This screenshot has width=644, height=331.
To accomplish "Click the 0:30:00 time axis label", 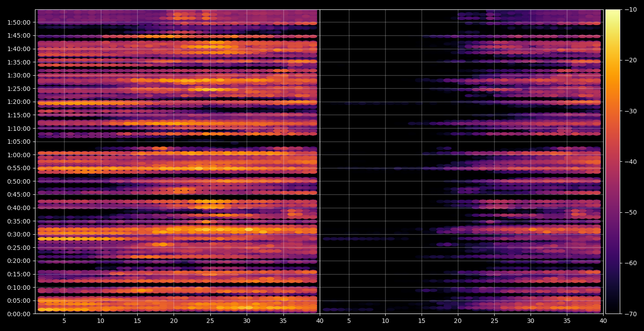I will [19, 234].
